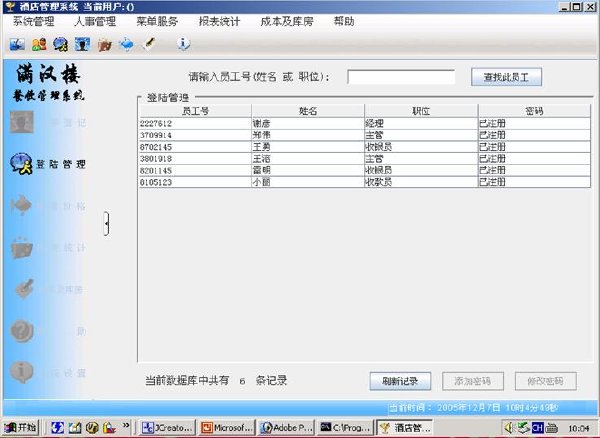Click the 查找此员工 search button
Viewport: 600px width, 438px height.
506,77
